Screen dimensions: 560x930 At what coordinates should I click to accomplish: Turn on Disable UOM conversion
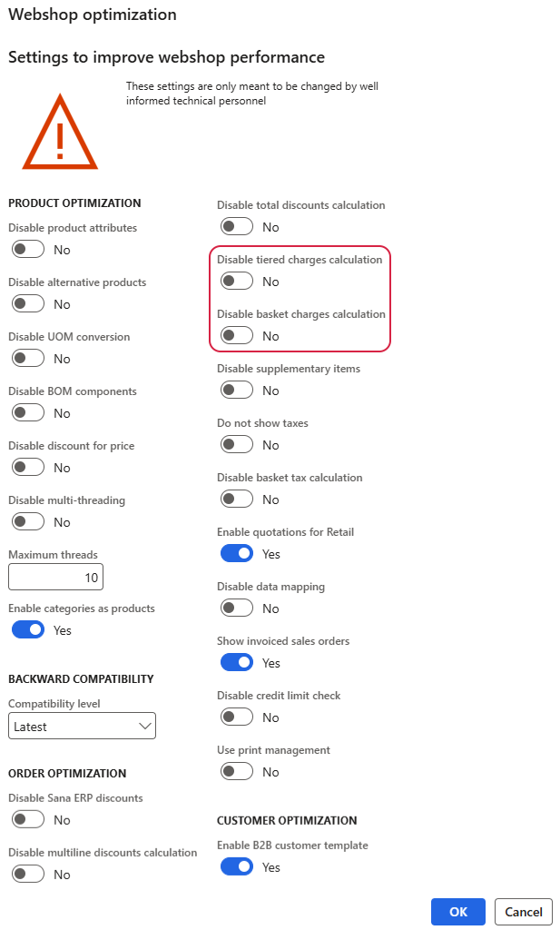pos(28,359)
